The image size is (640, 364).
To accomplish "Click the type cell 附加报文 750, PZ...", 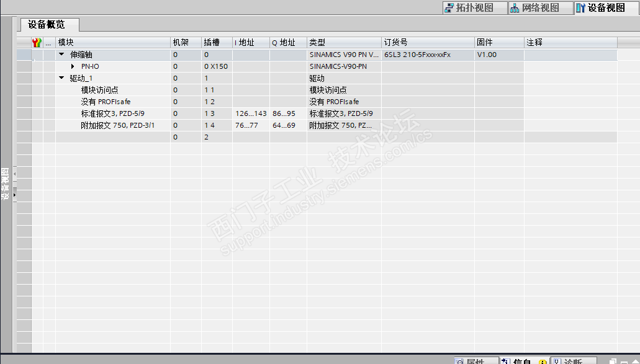I will [344, 125].
